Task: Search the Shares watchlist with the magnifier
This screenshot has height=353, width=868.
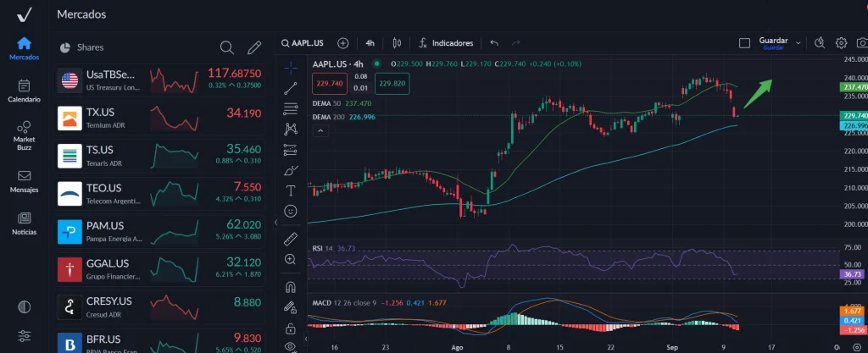Action: click(x=227, y=47)
